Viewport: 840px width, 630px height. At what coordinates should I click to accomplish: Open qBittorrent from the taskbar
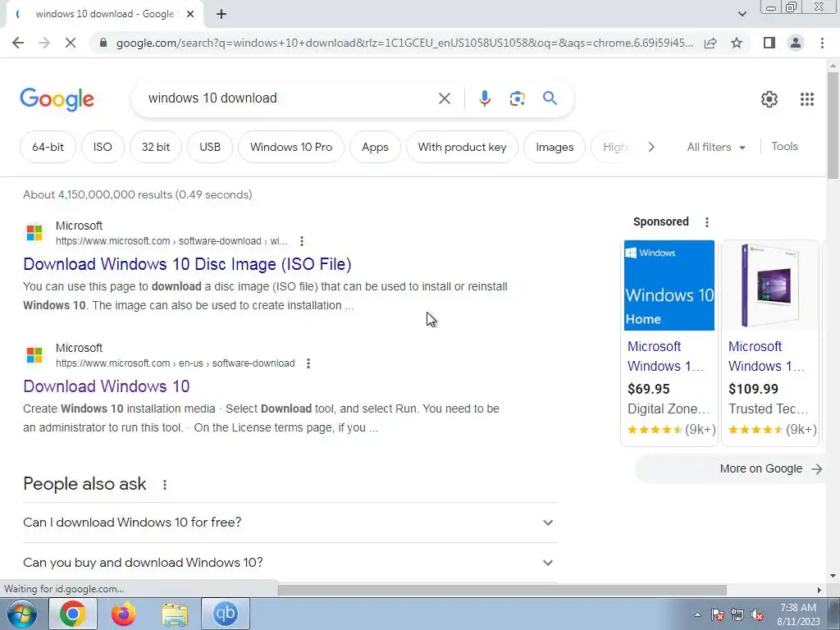[x=226, y=614]
